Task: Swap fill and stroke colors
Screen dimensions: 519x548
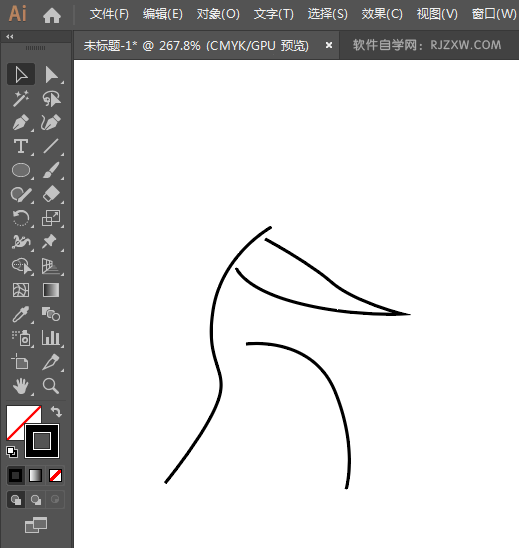Action: (56, 412)
